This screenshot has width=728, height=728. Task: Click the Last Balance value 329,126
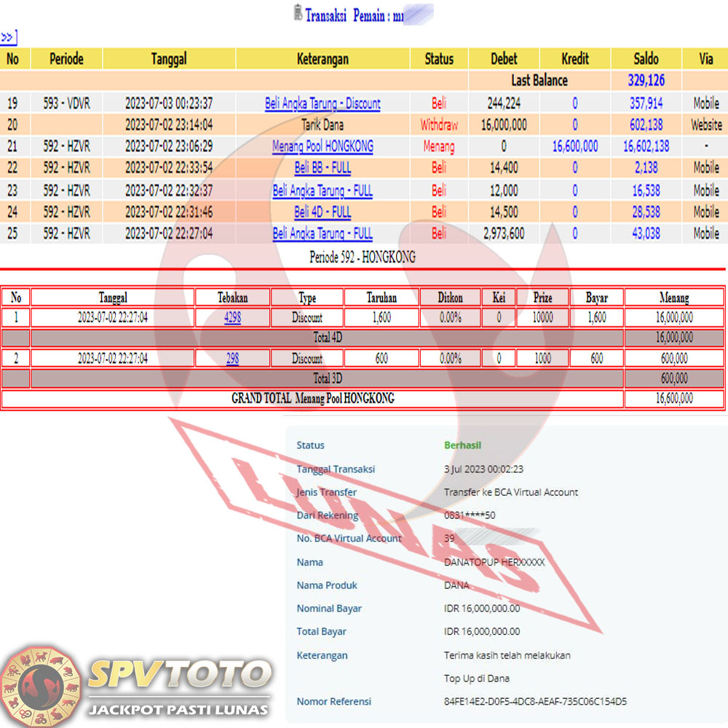point(646,80)
